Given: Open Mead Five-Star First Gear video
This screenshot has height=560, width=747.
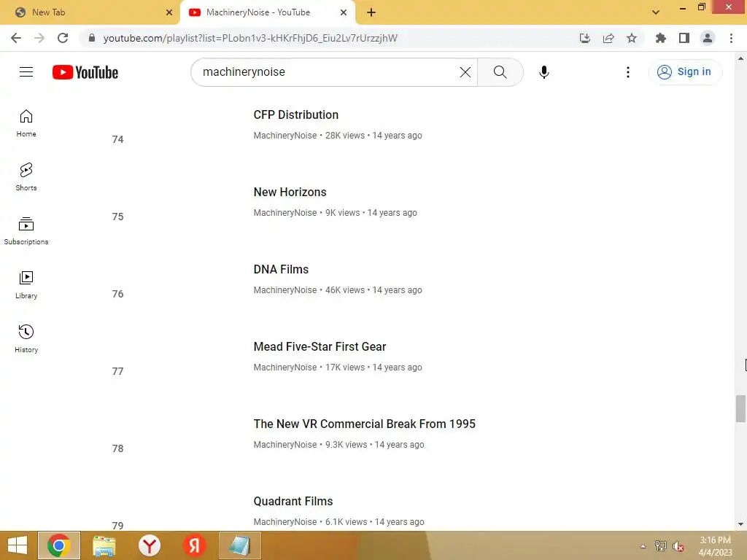Looking at the screenshot, I should pos(320,346).
